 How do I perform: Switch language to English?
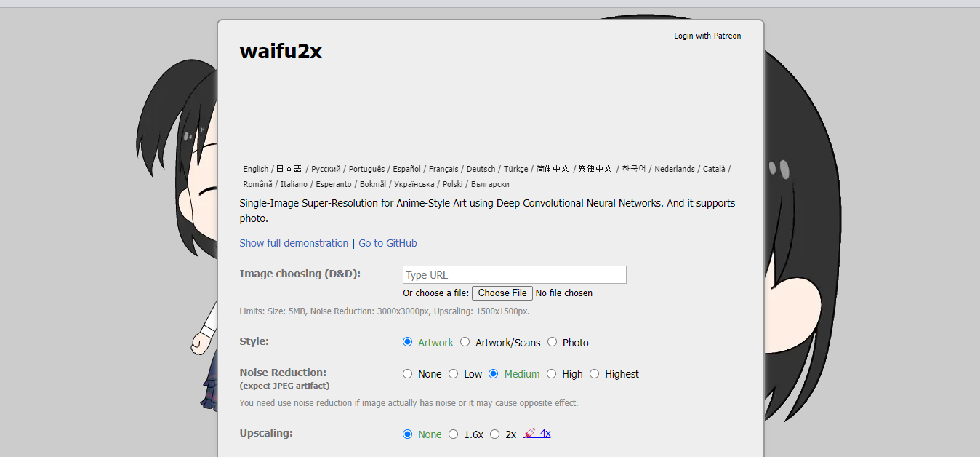click(x=256, y=169)
